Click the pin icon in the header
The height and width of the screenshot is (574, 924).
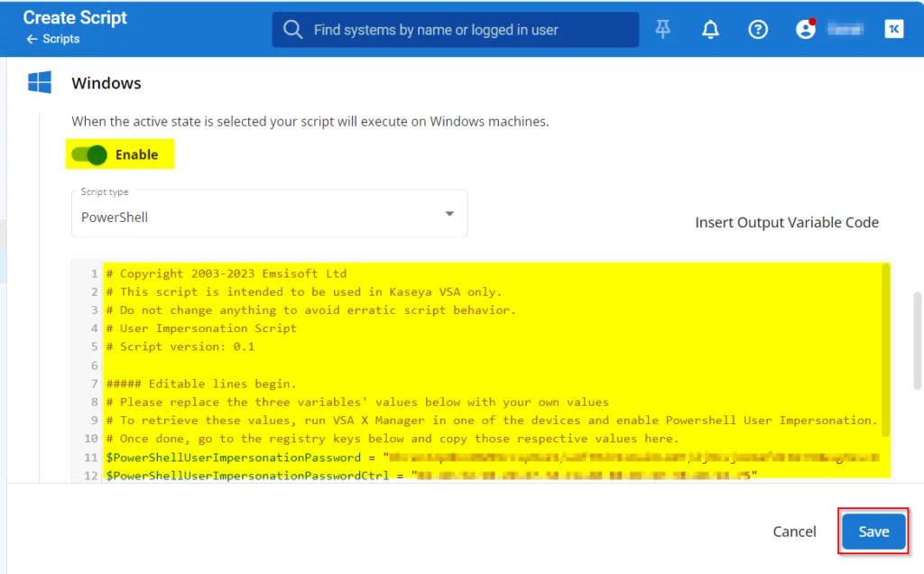click(663, 30)
